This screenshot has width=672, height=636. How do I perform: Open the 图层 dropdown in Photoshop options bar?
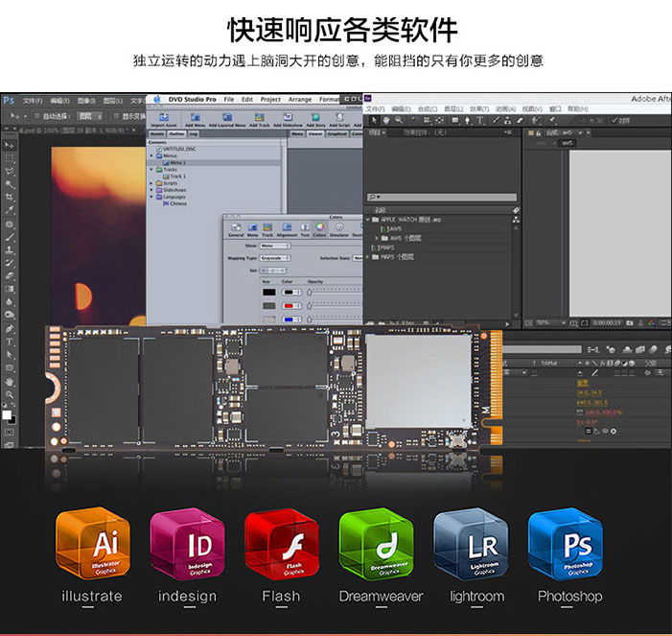(90, 116)
